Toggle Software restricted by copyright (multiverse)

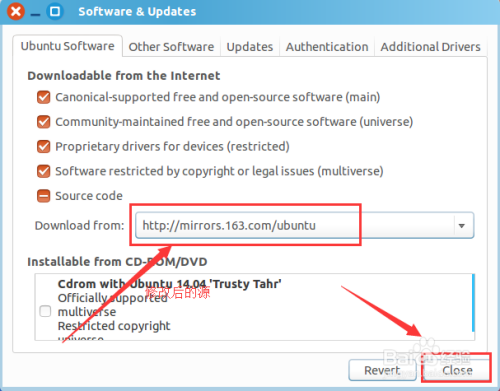point(44,171)
